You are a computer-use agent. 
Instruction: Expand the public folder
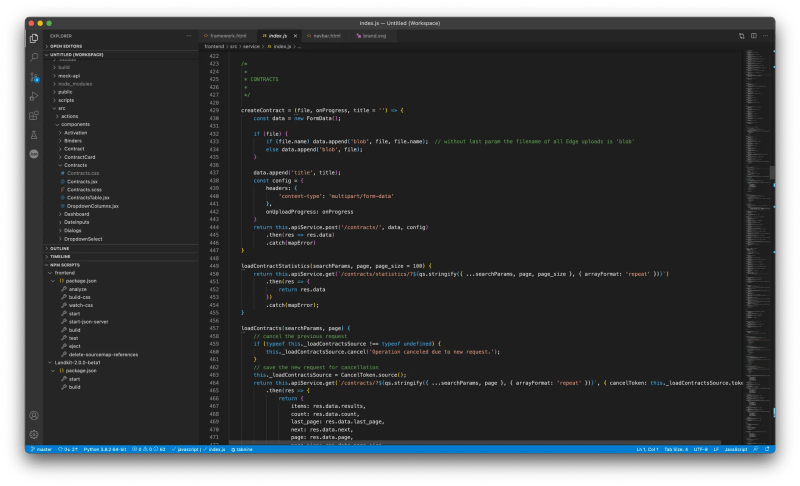point(65,92)
